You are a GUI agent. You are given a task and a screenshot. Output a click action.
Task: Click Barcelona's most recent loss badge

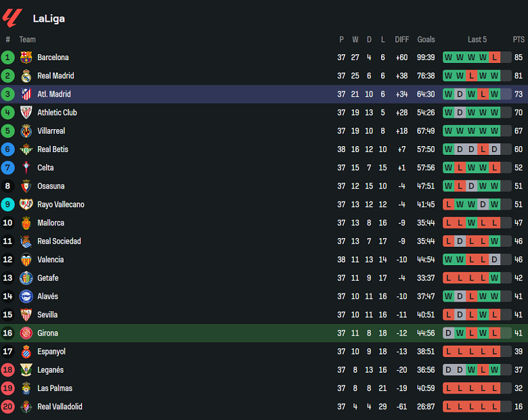495,57
